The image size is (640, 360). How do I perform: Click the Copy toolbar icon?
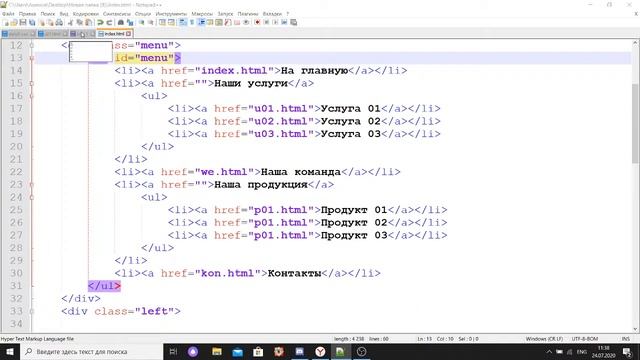click(79, 22)
